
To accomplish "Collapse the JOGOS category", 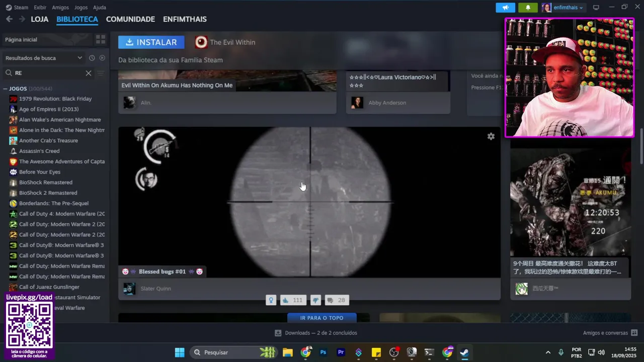I will [5, 88].
